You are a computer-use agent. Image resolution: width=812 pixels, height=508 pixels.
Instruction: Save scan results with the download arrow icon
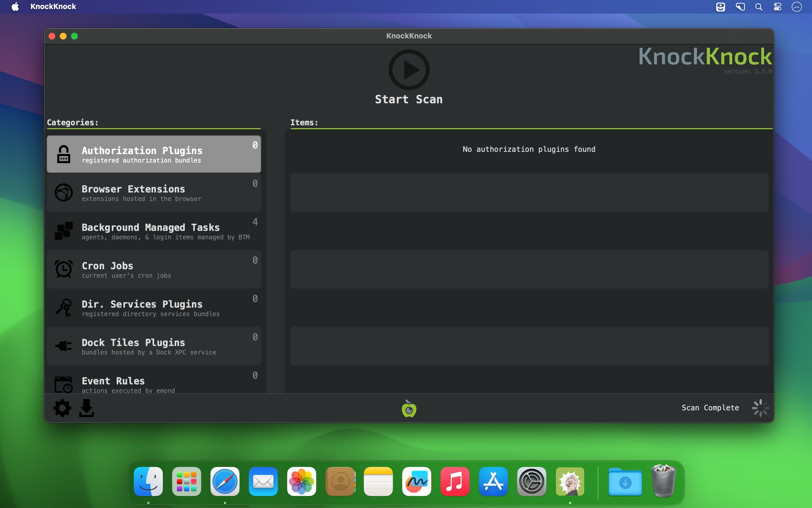[87, 408]
